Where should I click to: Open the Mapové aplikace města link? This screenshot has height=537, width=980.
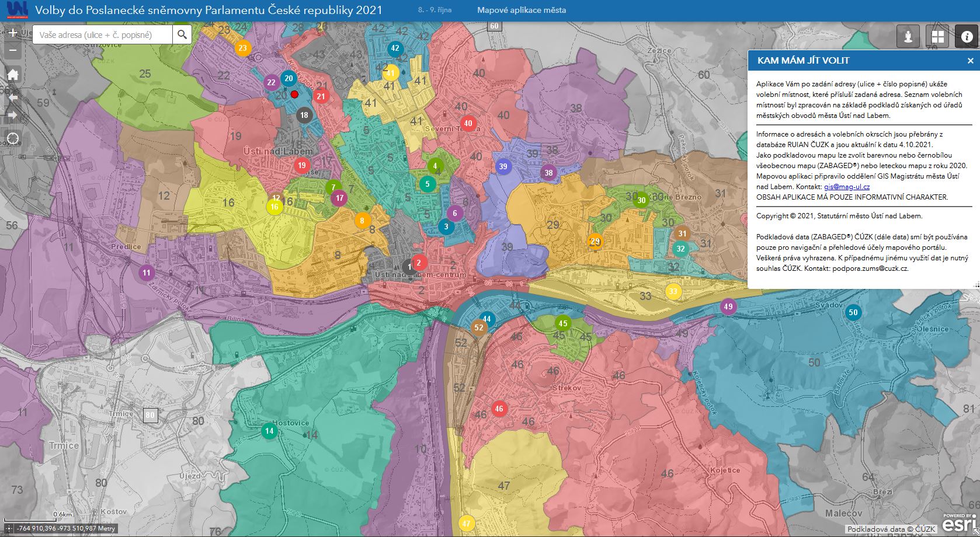tap(521, 11)
